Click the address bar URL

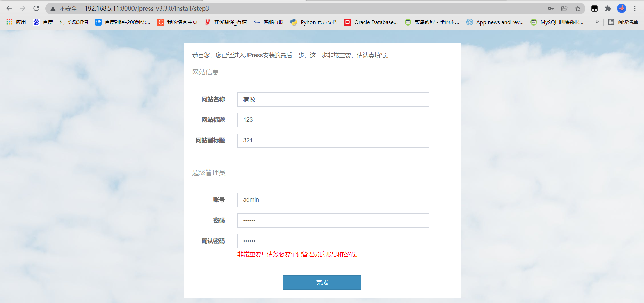pos(147,8)
